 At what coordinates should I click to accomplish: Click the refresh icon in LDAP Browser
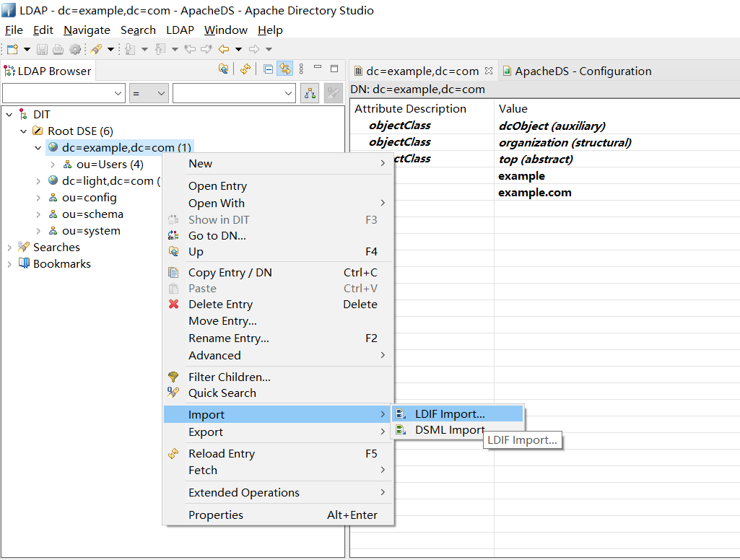[245, 69]
